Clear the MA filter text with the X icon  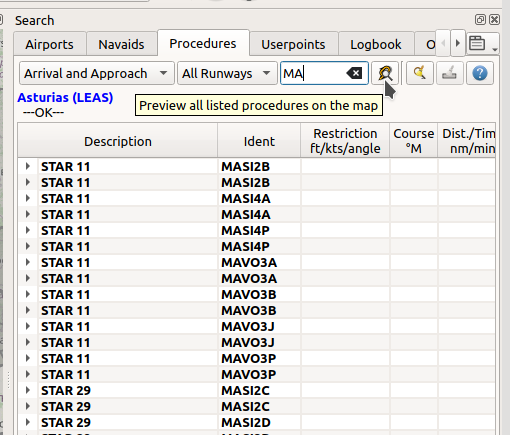[354, 73]
